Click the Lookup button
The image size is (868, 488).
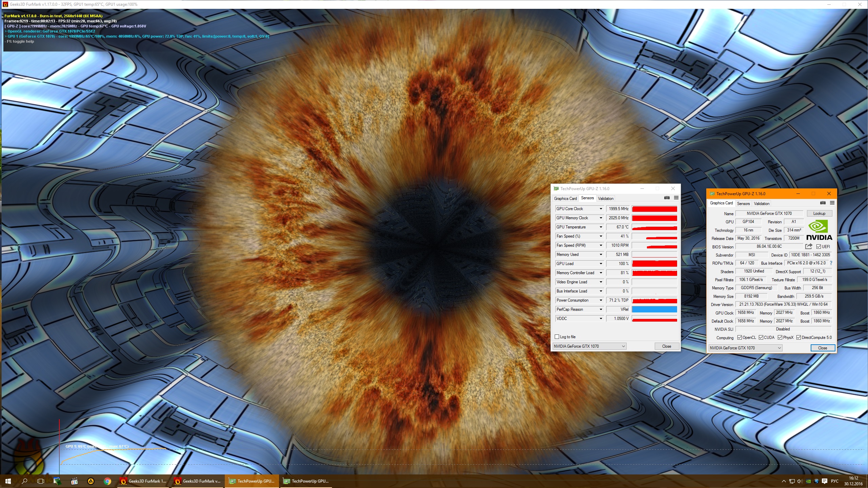click(819, 213)
